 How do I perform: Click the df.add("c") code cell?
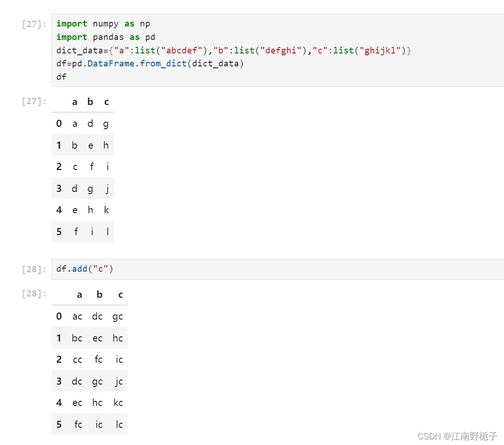[x=84, y=268]
